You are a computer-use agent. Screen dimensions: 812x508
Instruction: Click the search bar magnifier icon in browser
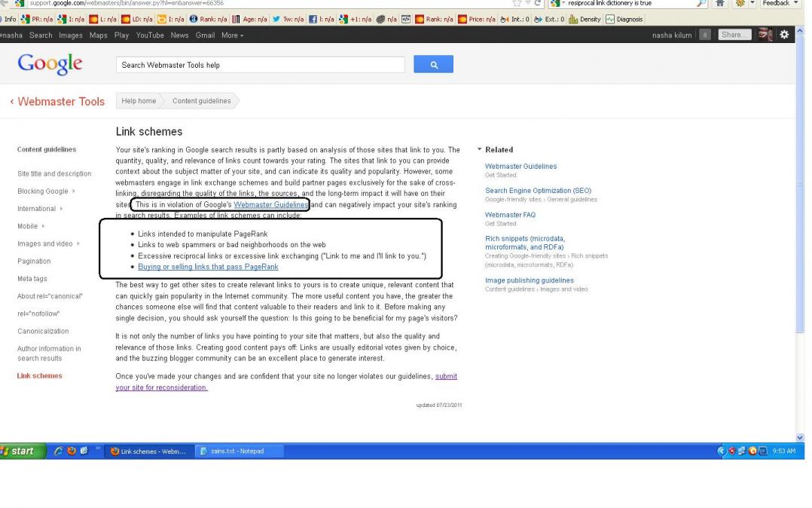click(701, 4)
